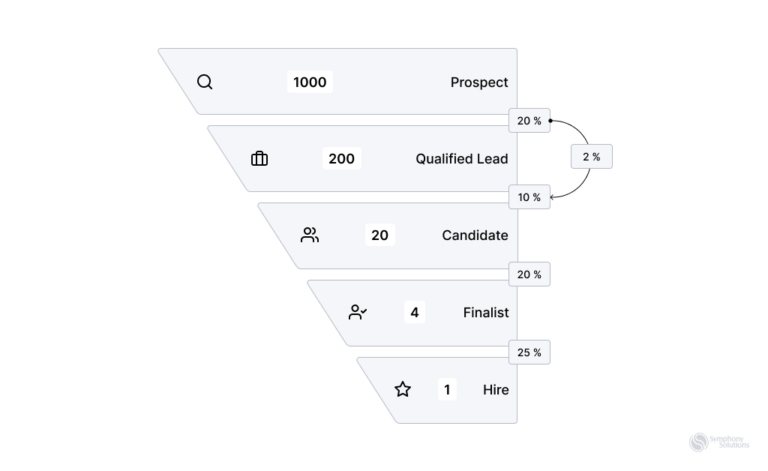
Task: Click the magnifying glass Prospect icon
Action: [205, 82]
